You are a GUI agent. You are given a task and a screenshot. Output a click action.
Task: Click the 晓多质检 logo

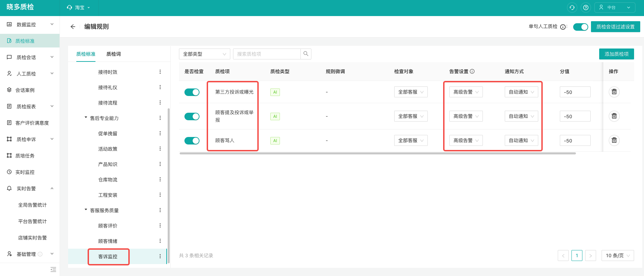tap(20, 7)
